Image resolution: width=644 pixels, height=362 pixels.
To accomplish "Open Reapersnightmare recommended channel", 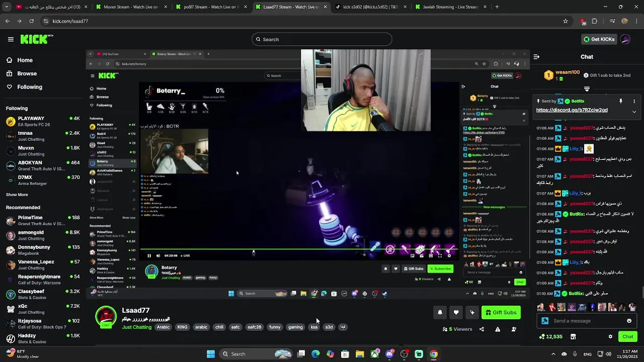I will [43, 280].
